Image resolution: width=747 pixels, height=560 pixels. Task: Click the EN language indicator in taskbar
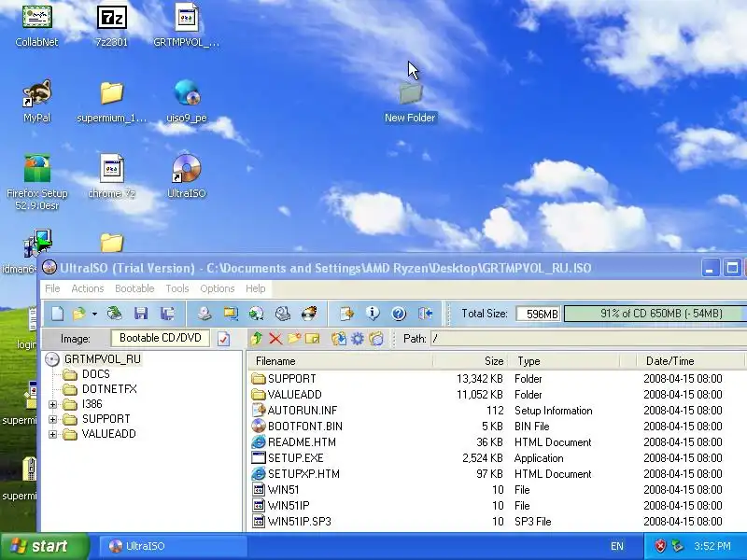[x=617, y=546]
